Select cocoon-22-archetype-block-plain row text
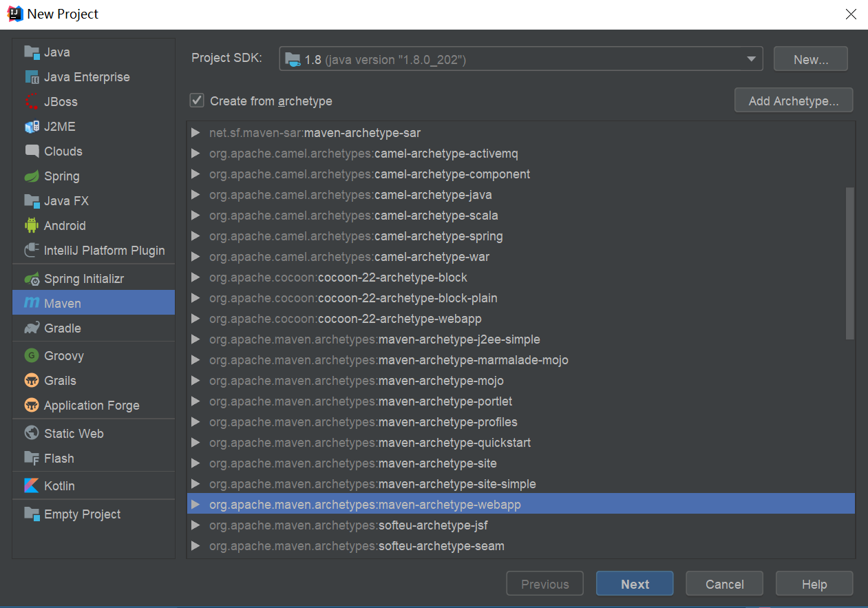 tap(353, 298)
